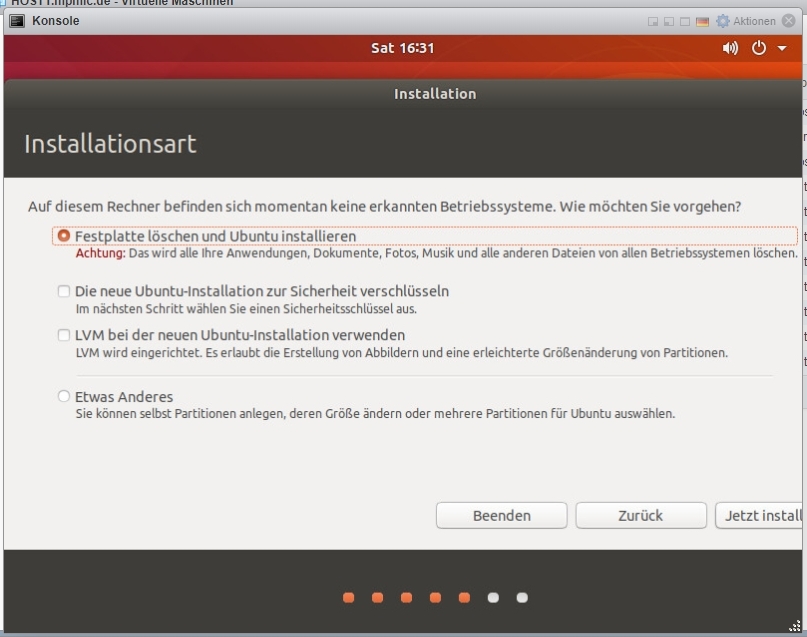The height and width of the screenshot is (637, 807).
Task: Click the first console window size icon
Action: point(653,22)
